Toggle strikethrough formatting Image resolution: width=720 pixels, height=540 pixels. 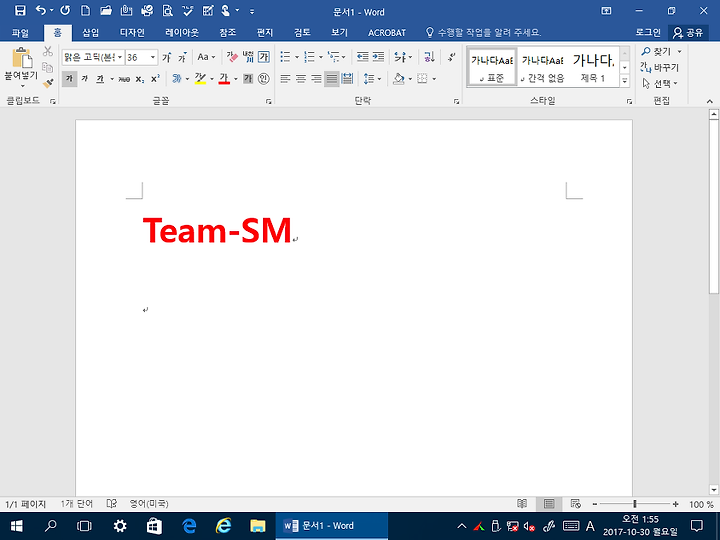tap(124, 79)
